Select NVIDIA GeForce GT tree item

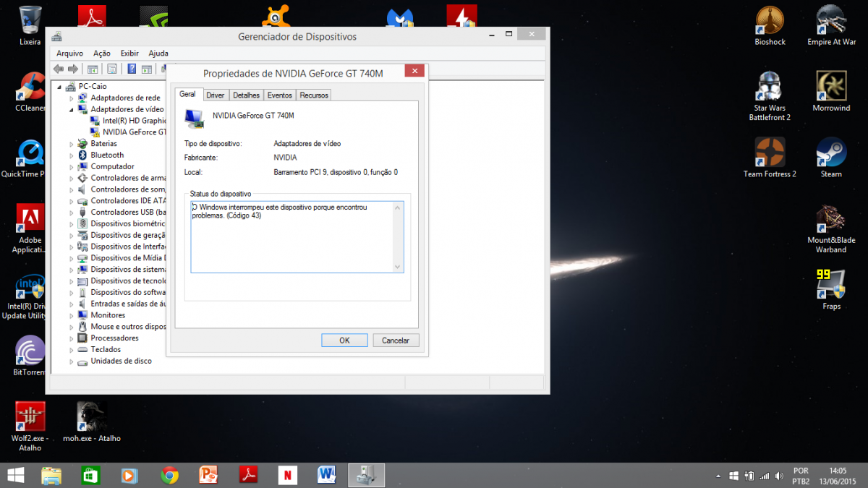(x=129, y=132)
